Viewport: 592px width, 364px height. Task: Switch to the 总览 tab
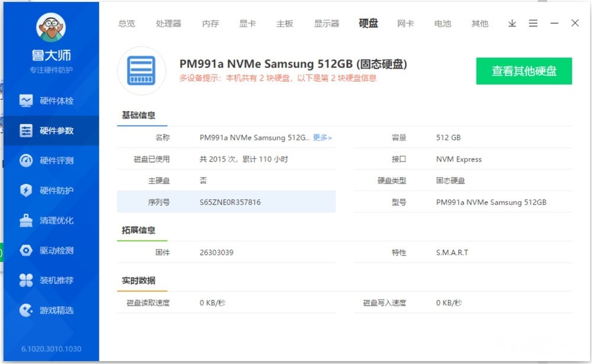126,24
